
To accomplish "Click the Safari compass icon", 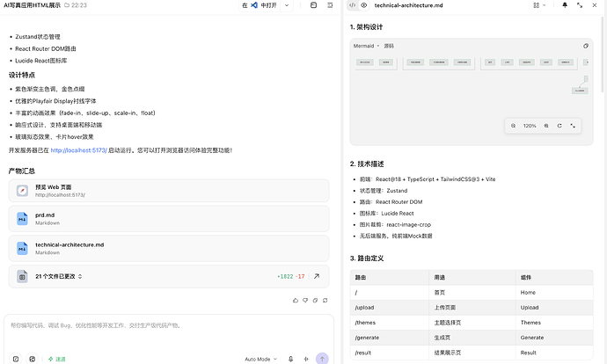I will pyautogui.click(x=23, y=191).
